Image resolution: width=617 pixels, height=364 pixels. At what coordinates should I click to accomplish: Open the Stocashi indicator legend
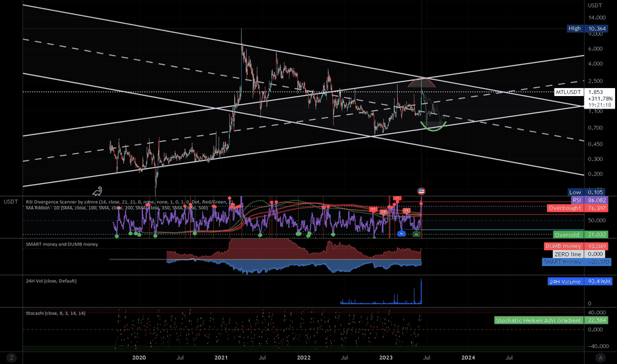[56, 313]
